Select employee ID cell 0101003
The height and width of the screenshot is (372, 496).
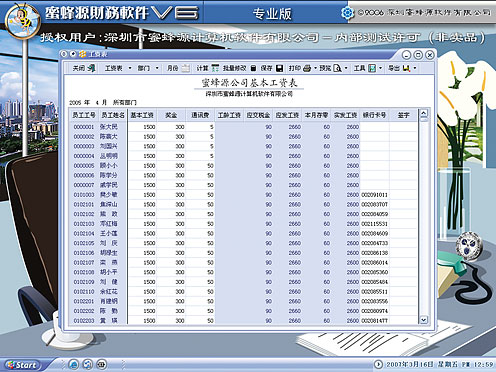(84, 195)
